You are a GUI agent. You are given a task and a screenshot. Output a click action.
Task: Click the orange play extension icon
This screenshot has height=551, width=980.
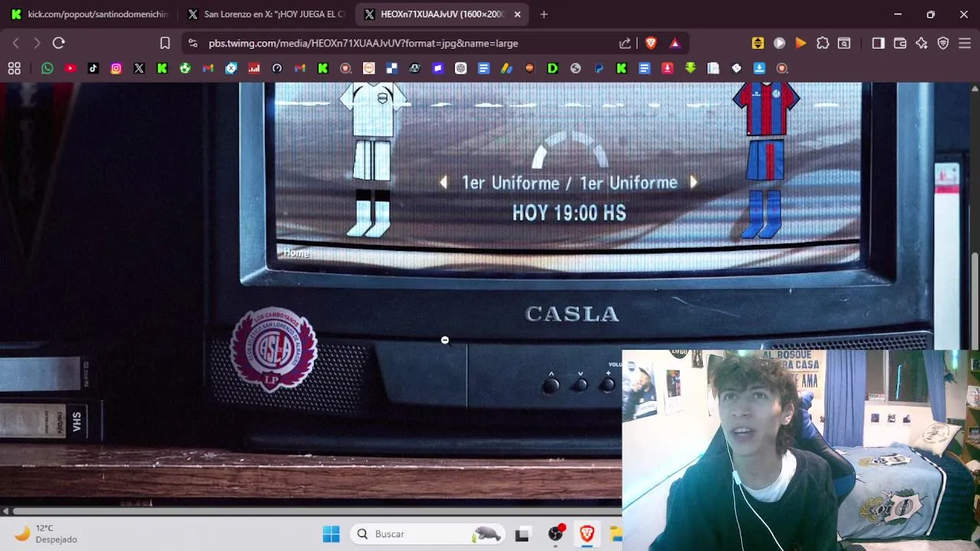click(801, 44)
